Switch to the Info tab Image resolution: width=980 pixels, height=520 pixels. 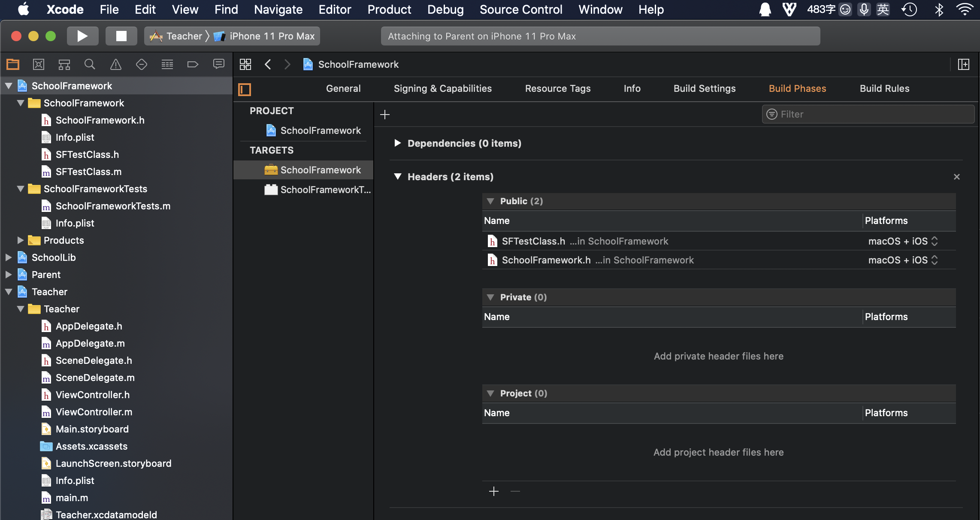(x=632, y=88)
